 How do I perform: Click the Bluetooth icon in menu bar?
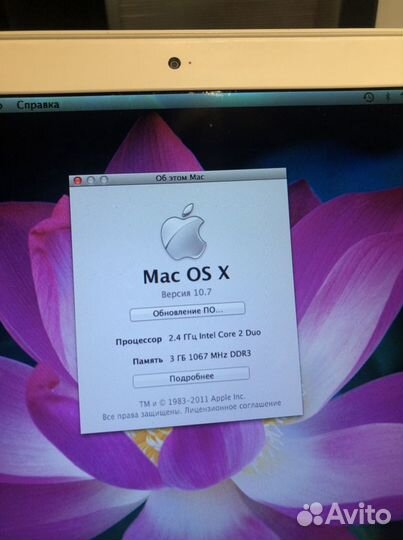click(x=388, y=97)
